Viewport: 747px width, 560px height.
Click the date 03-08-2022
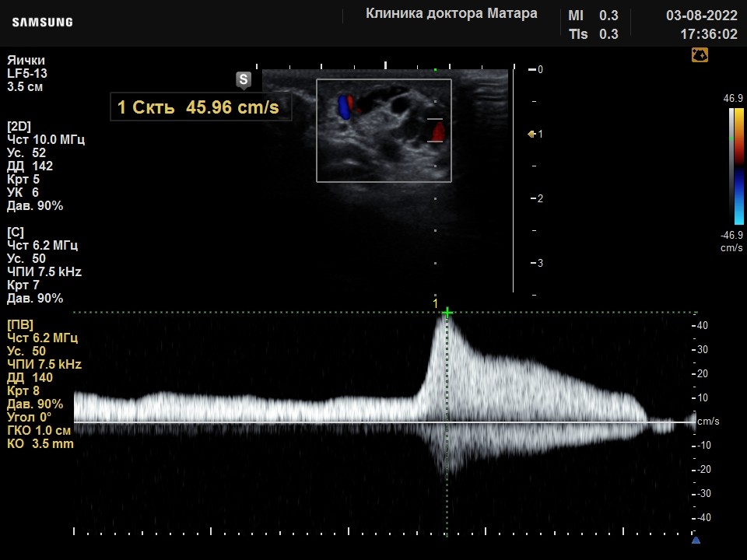click(x=701, y=16)
